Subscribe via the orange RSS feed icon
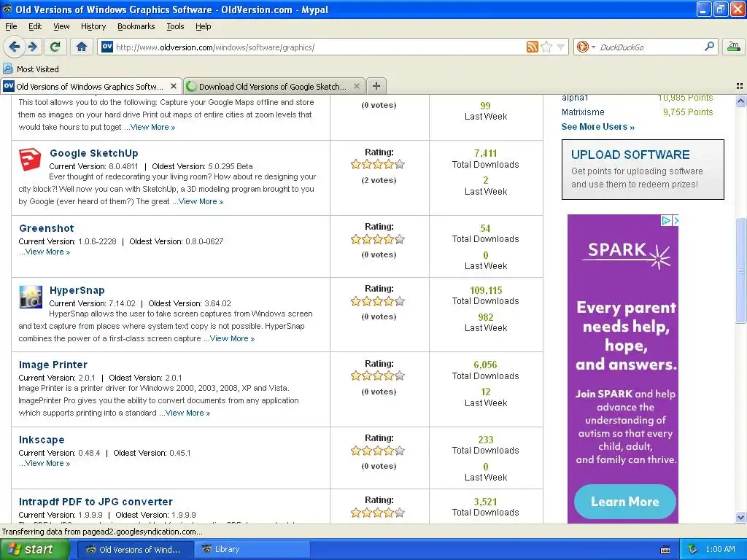 [532, 47]
